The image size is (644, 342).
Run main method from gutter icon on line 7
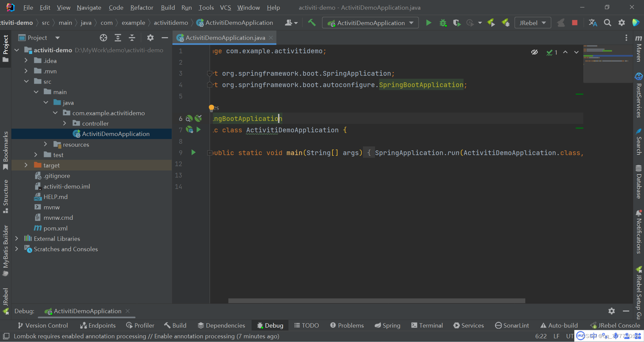(x=199, y=130)
